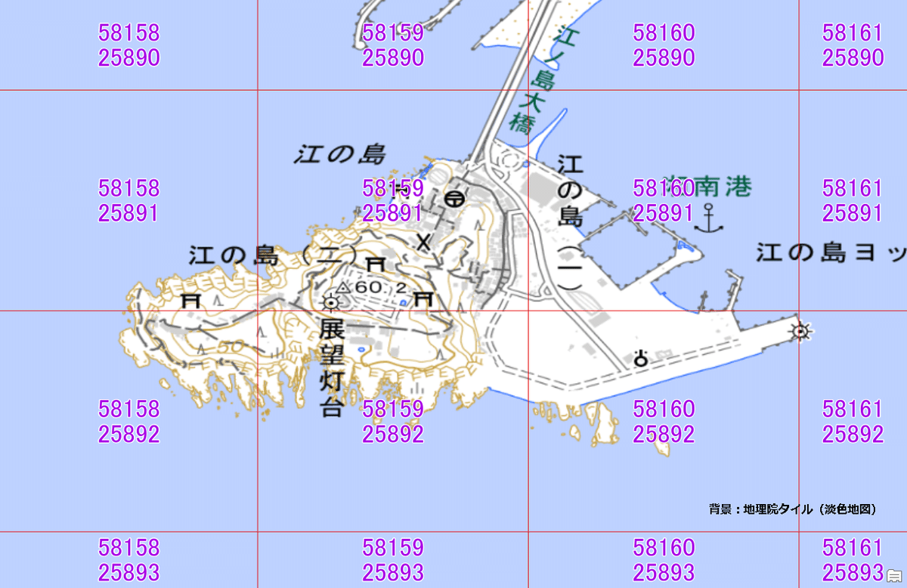Viewport: 907px width, 588px height.
Task: Click tile label 58161 25890
Action: pyautogui.click(x=853, y=45)
